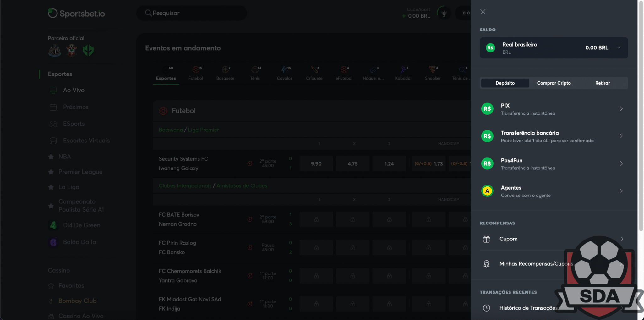644x320 pixels.
Task: Select the Basquete sport tab
Action: (x=225, y=74)
